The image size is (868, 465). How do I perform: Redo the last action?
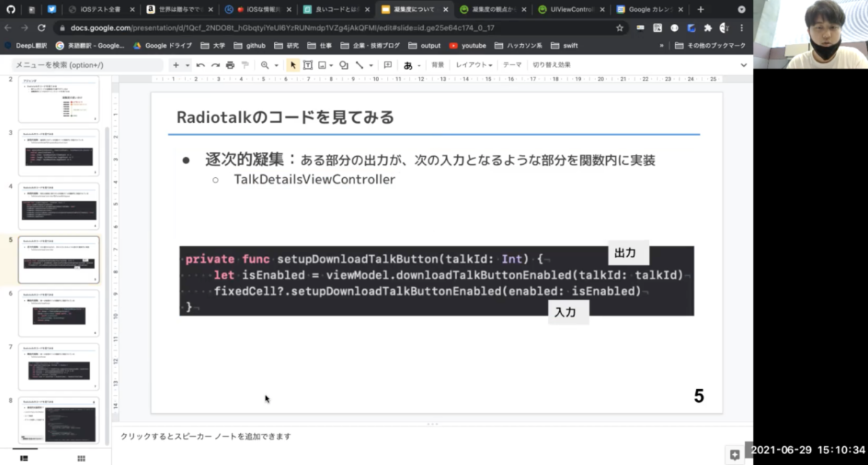[215, 65]
